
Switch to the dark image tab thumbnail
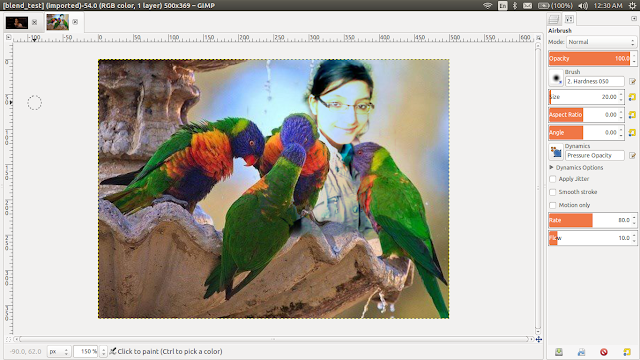(17, 22)
